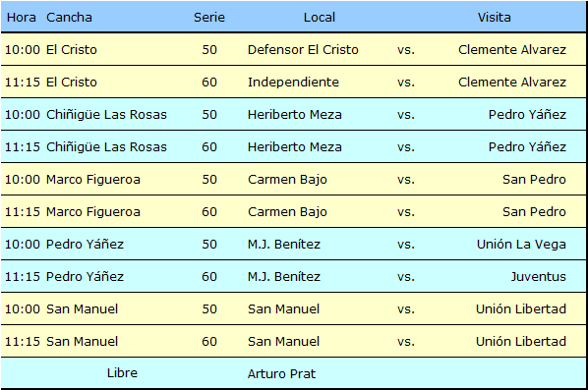The image size is (588, 390).
Task: Click the Libre label in last row
Action: pos(122,372)
